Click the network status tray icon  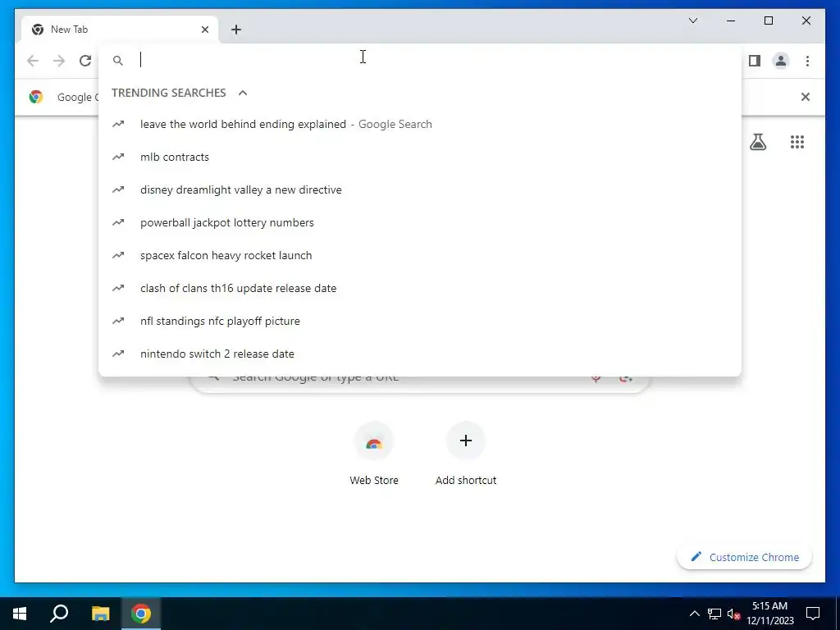[714, 614]
